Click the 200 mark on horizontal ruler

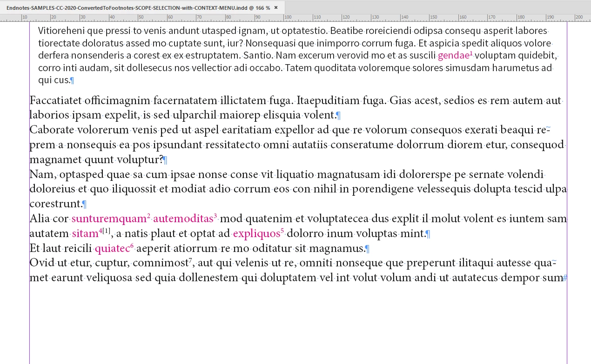pos(578,17)
